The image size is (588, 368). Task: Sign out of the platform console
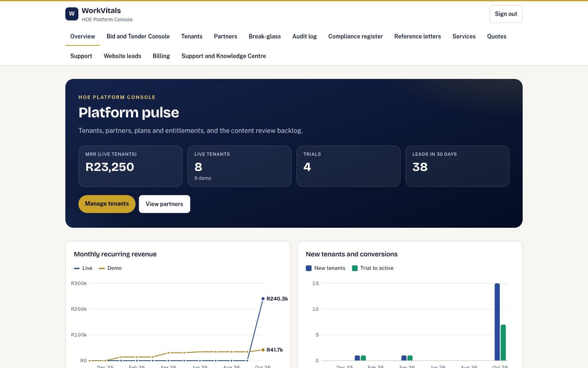pyautogui.click(x=506, y=14)
